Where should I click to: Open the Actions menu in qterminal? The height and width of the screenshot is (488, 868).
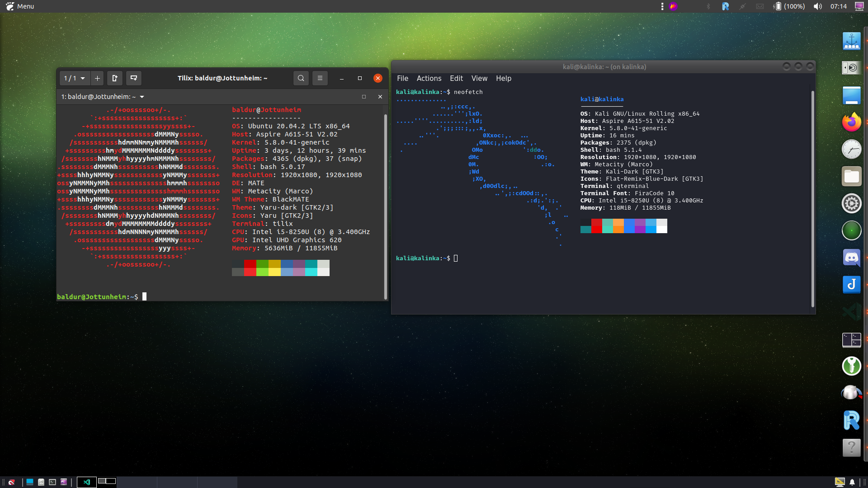click(x=429, y=79)
